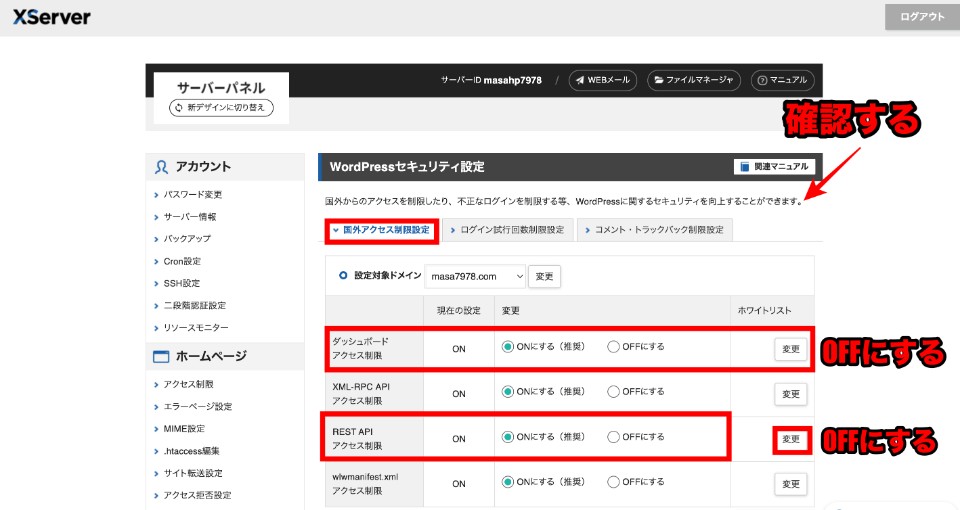Viewport: 960px width, 510px height.
Task: Open the 設定対象ドメイン dropdown masa7978.com
Action: tap(475, 277)
